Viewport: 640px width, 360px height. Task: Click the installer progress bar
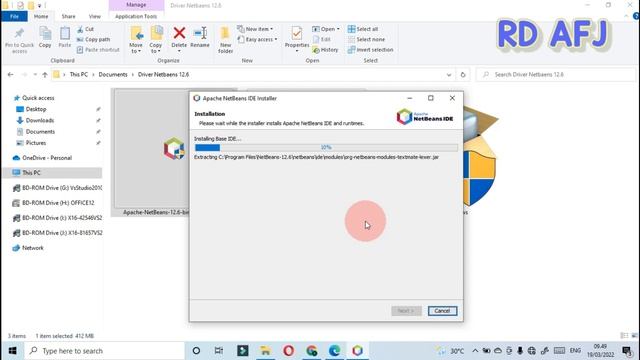coord(326,147)
